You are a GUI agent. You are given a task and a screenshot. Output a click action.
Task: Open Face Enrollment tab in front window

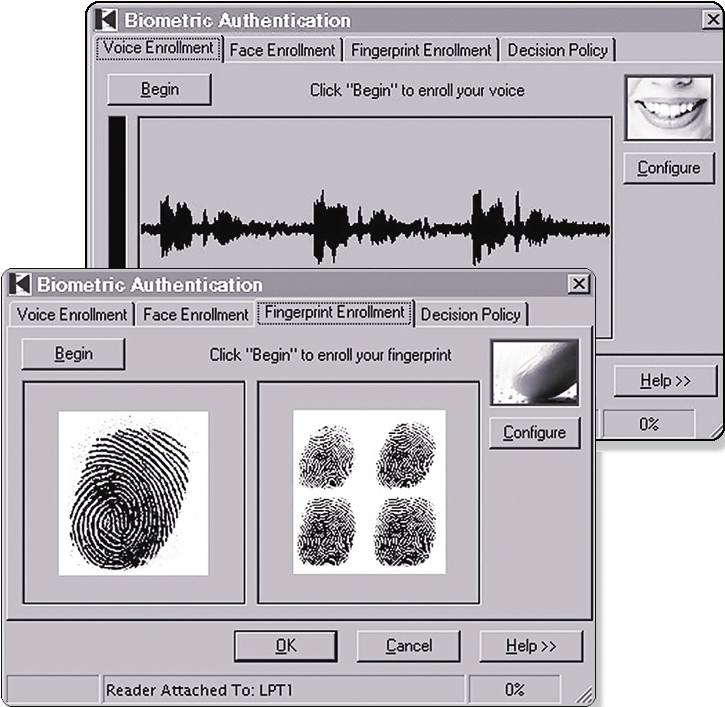(196, 314)
